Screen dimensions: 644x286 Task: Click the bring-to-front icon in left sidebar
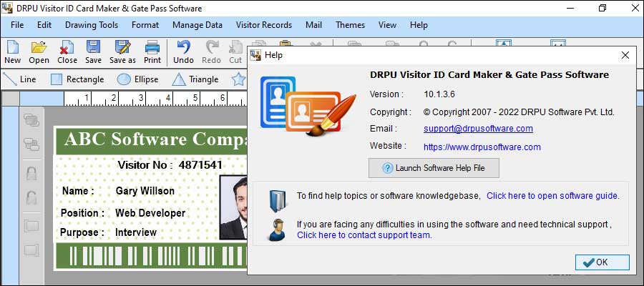tap(31, 120)
